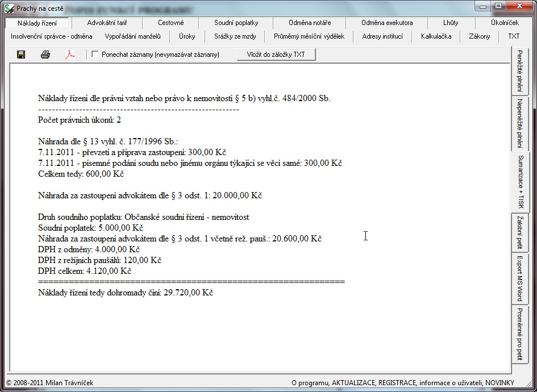
Task: Click the 'písemné podání soudu' line
Action: 190,163
